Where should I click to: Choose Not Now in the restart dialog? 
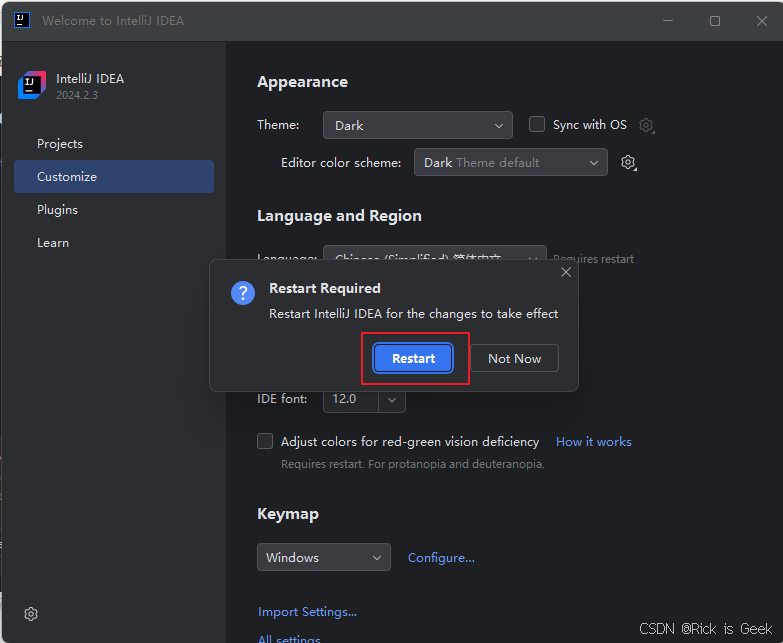point(514,358)
